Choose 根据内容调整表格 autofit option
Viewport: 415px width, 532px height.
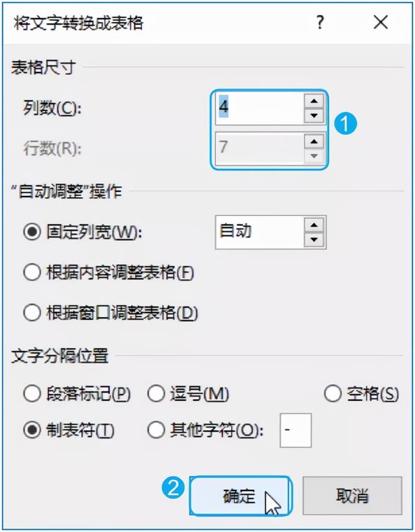coord(32,272)
